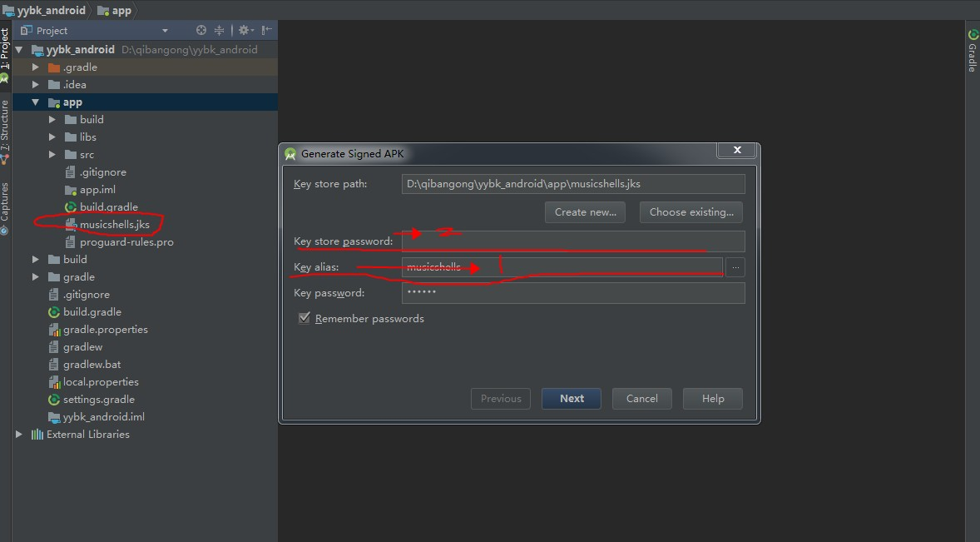The width and height of the screenshot is (980, 542).
Task: Click Android icon in dialog title bar
Action: click(290, 154)
